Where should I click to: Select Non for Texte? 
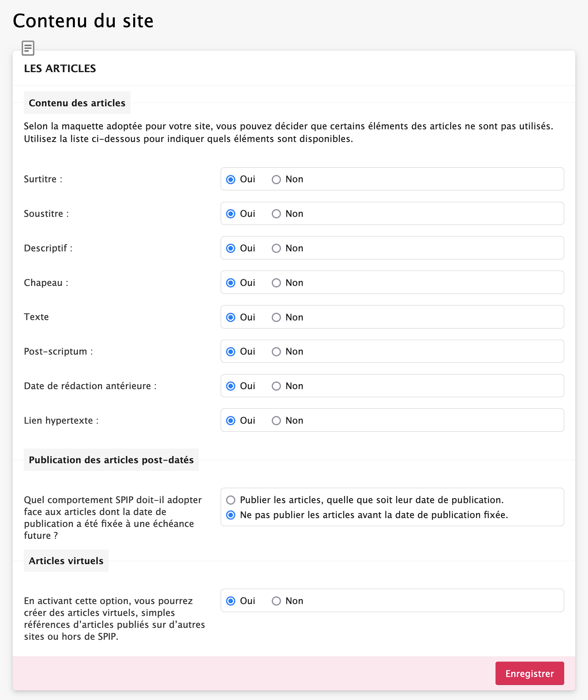tap(276, 318)
